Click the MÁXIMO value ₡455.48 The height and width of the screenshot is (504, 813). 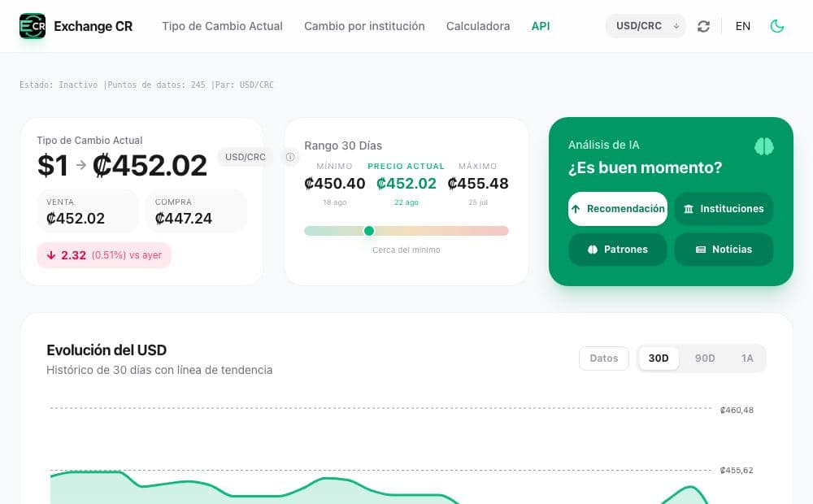pos(477,184)
